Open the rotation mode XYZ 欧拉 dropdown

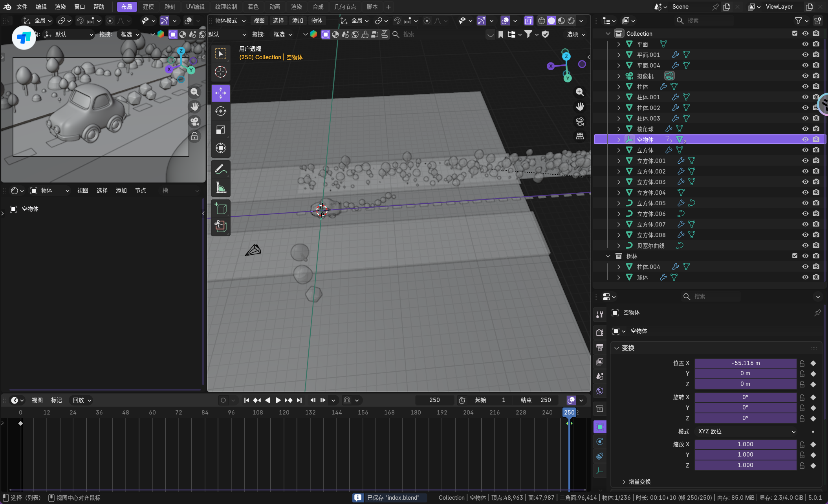746,431
